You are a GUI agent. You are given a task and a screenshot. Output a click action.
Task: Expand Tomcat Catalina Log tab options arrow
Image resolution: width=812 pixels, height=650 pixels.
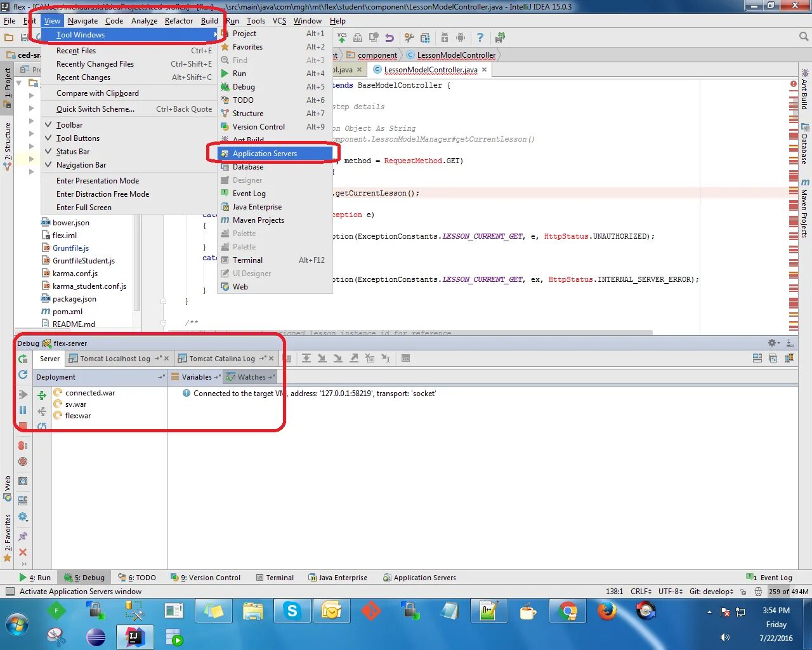click(x=263, y=359)
